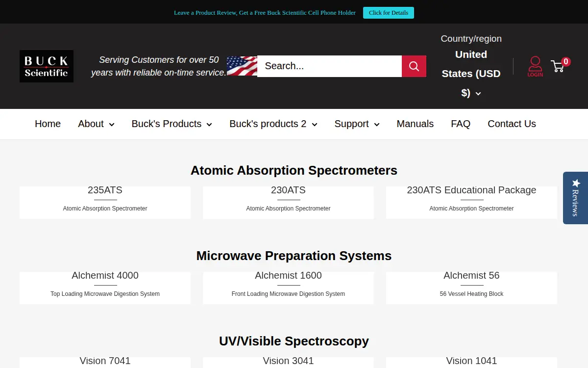Expand the About menu
Image resolution: width=588 pixels, height=368 pixels.
point(96,124)
